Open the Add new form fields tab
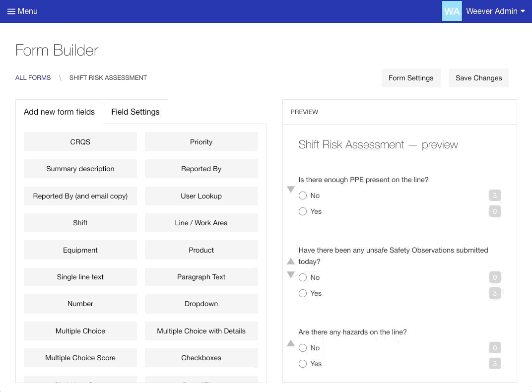The width and height of the screenshot is (532, 392). click(x=59, y=112)
